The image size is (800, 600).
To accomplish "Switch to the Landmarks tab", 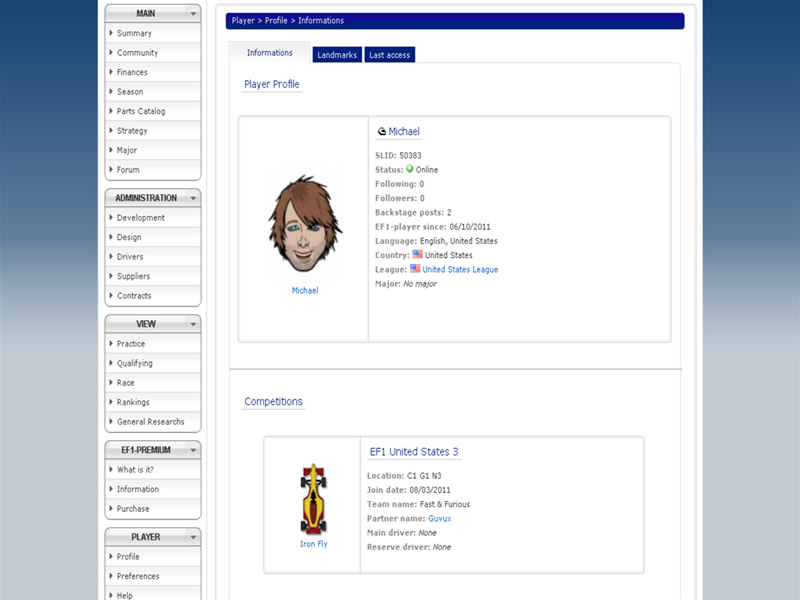I will [x=337, y=55].
